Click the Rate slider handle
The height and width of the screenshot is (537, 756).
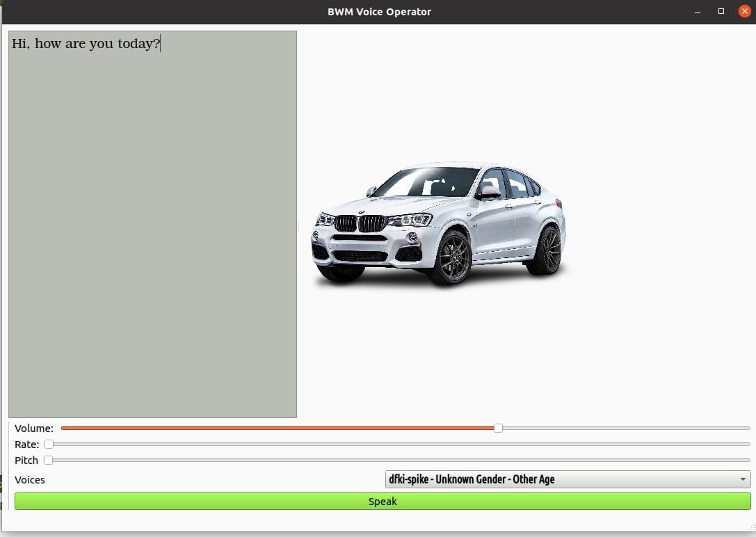pos(49,444)
